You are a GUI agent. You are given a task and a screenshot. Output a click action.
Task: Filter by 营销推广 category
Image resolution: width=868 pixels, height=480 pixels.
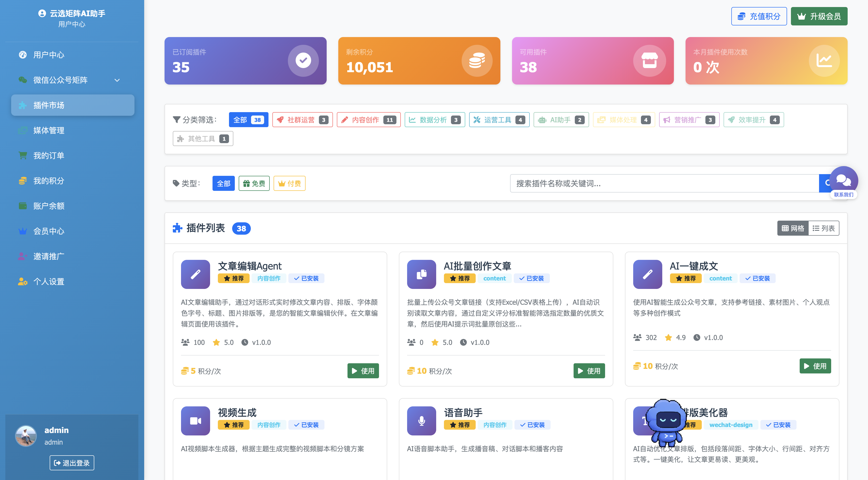[689, 120]
